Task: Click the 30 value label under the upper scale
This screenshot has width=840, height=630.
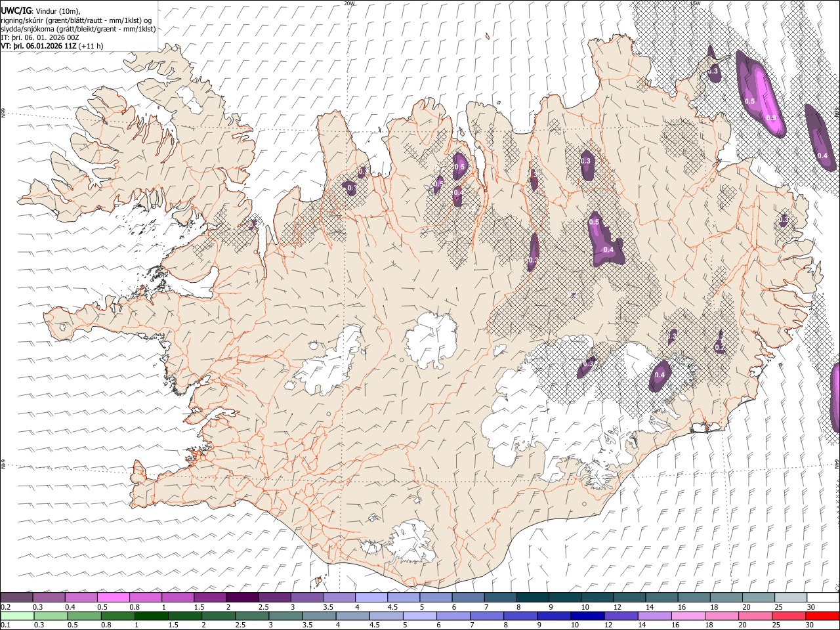Action: point(810,607)
